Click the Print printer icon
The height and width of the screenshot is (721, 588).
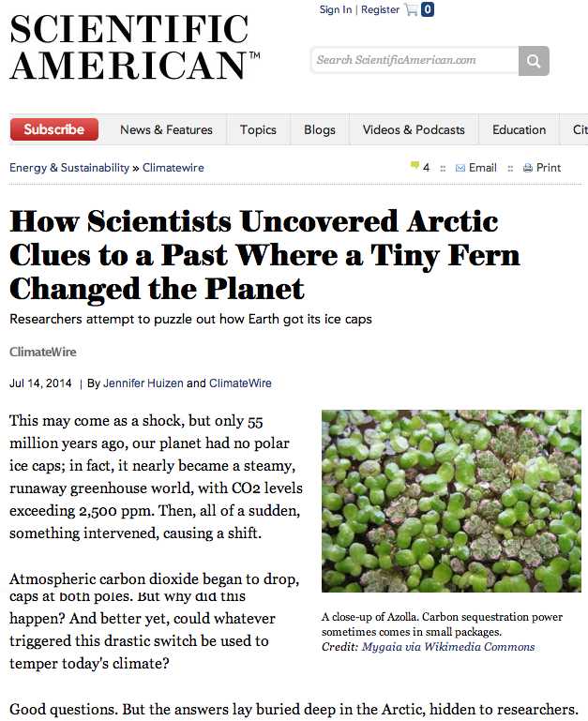tap(527, 168)
